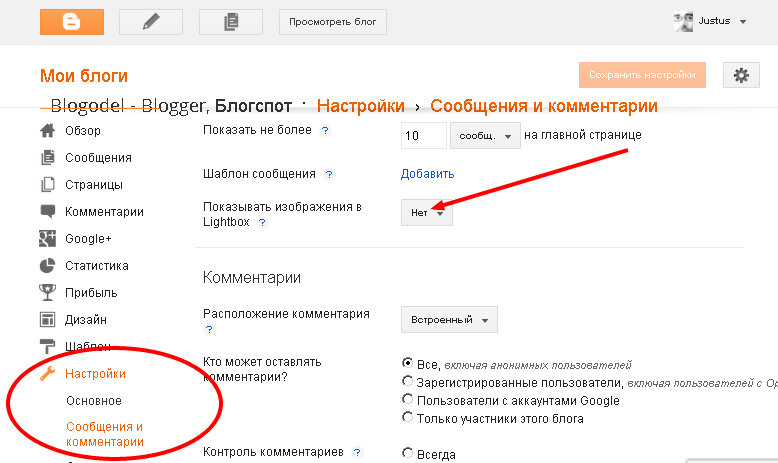778x463 pixels.
Task: Open the сообщ. units dropdown
Action: (x=485, y=135)
